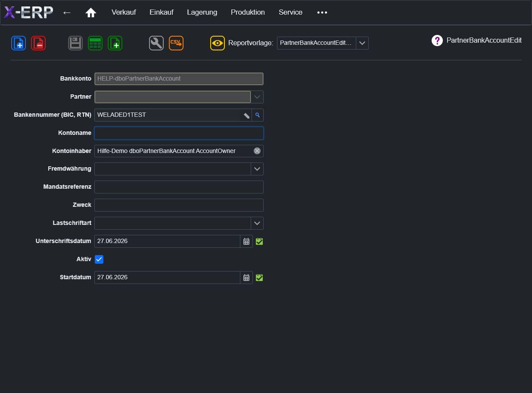Screen dimensions: 532x393
Task: Open the calendar picker for Startdatum
Action: pyautogui.click(x=246, y=278)
